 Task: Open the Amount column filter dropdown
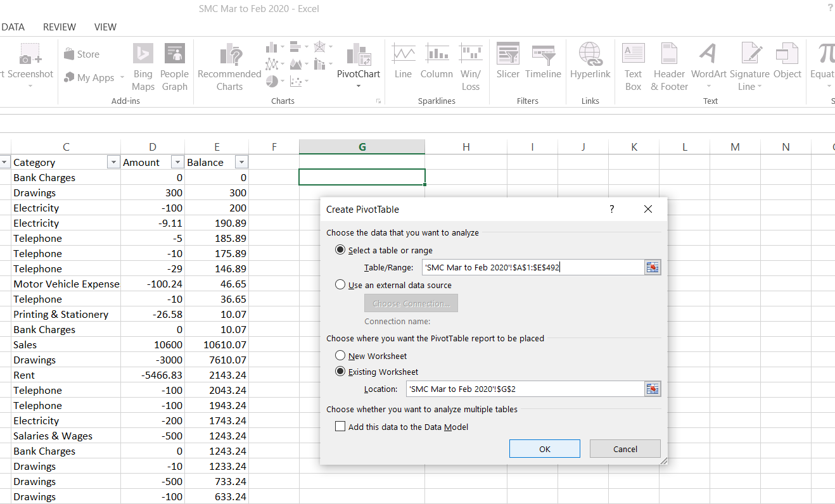tap(177, 162)
